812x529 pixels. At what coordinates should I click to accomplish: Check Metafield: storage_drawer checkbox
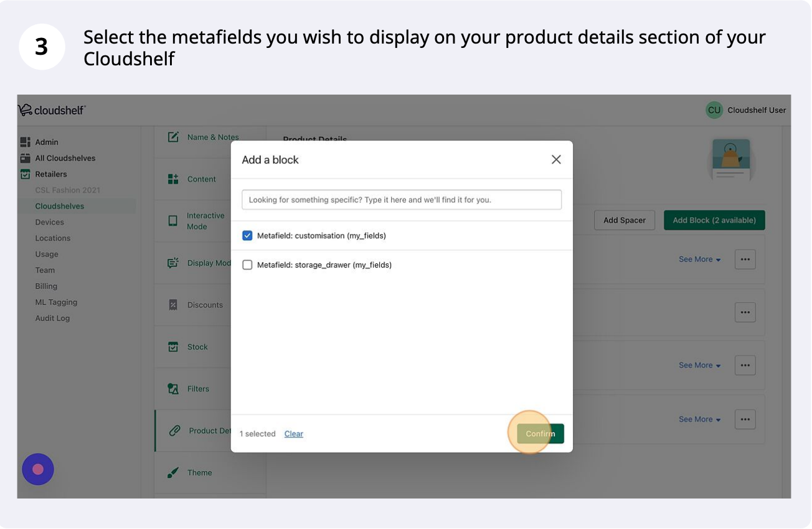point(247,265)
